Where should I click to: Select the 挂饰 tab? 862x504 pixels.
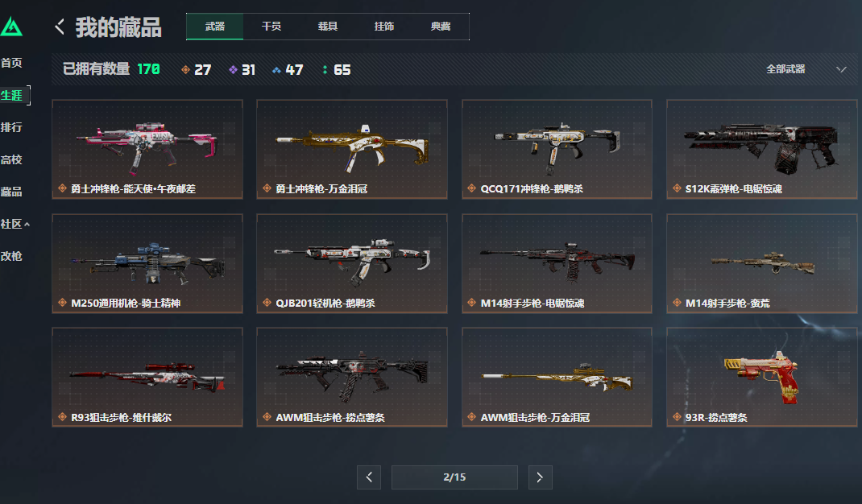[384, 27]
